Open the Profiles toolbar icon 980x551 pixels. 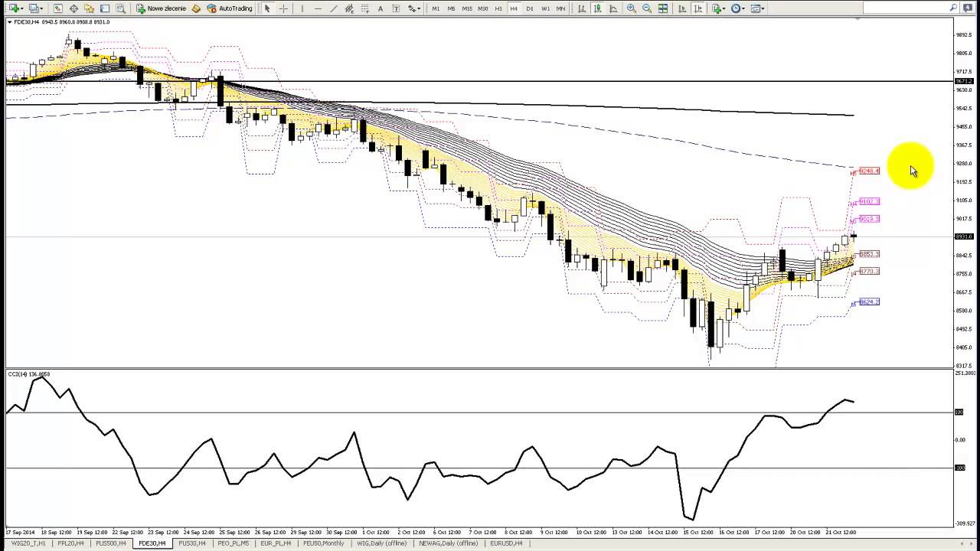(34, 8)
